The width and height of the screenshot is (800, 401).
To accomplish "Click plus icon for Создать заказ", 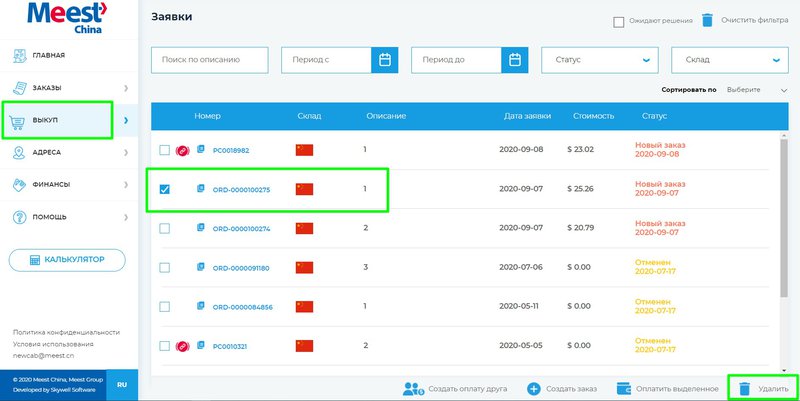I will pyautogui.click(x=533, y=389).
